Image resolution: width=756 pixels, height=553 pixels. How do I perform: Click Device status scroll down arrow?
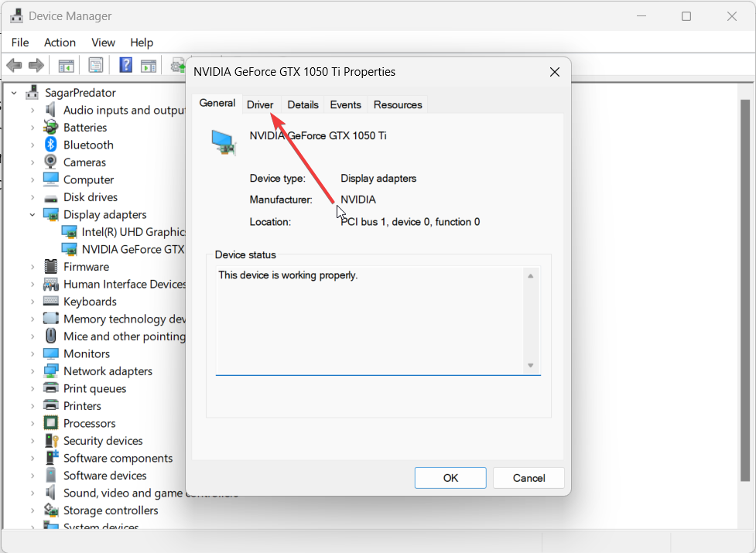(530, 366)
